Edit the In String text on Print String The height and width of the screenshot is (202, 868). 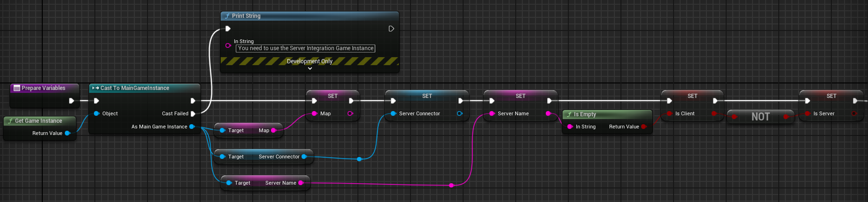305,48
